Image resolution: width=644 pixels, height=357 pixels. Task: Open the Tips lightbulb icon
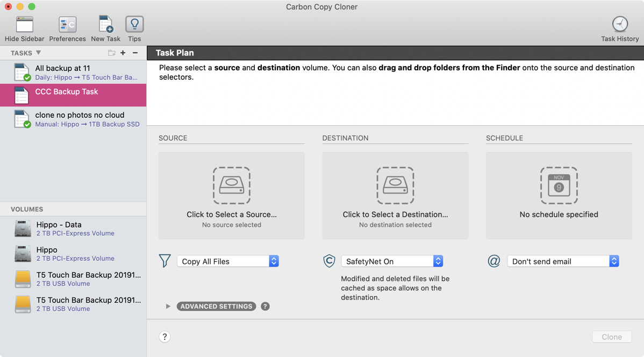(134, 25)
